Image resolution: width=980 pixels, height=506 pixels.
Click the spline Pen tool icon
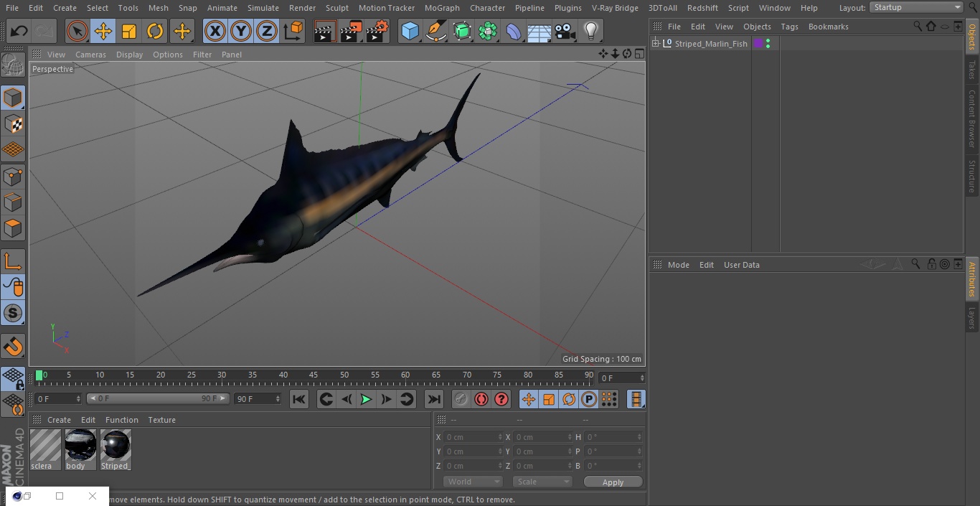[435, 31]
